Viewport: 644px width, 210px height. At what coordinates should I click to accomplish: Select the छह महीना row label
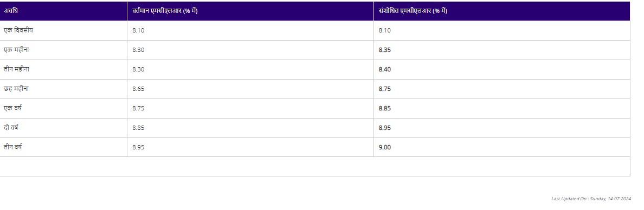[16, 89]
